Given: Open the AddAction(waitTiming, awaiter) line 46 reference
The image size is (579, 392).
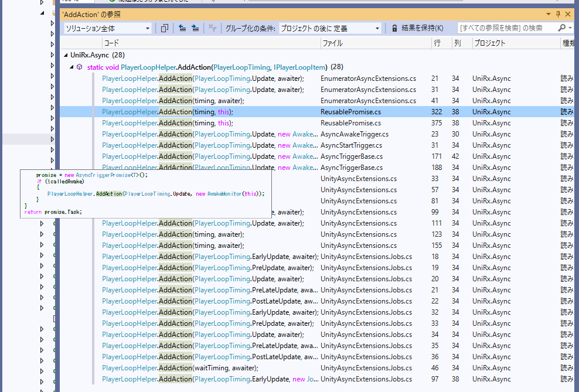Looking at the screenshot, I should coord(317,368).
